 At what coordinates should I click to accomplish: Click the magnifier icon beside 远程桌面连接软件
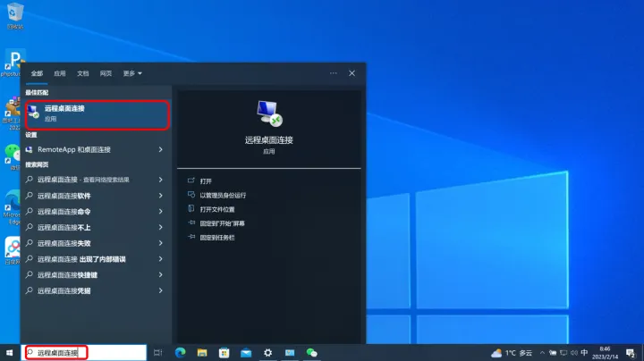tap(30, 196)
